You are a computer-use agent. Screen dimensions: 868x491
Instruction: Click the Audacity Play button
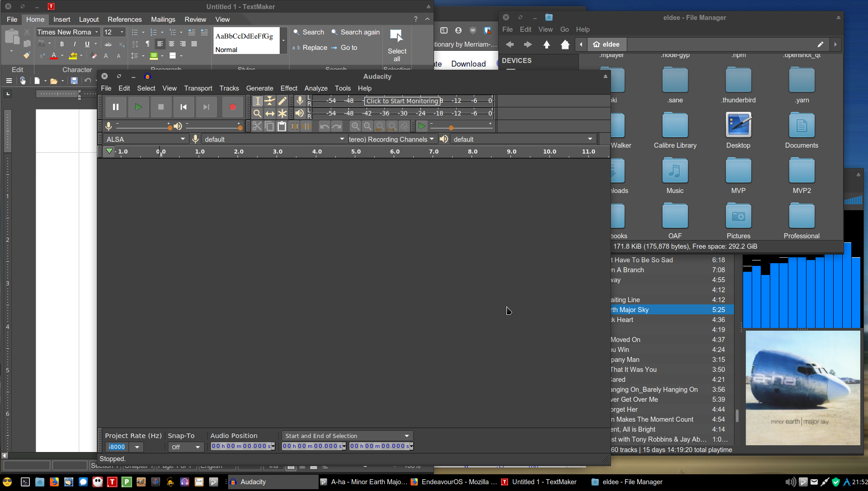[138, 107]
